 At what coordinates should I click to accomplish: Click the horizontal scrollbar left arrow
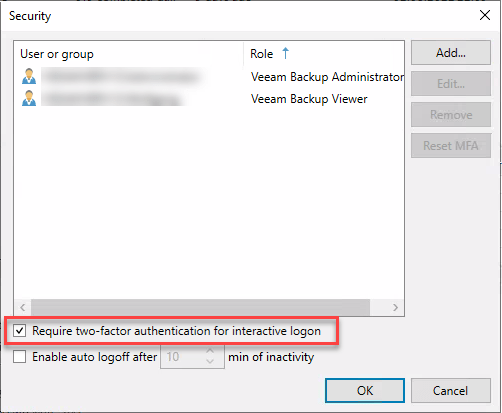coord(23,307)
